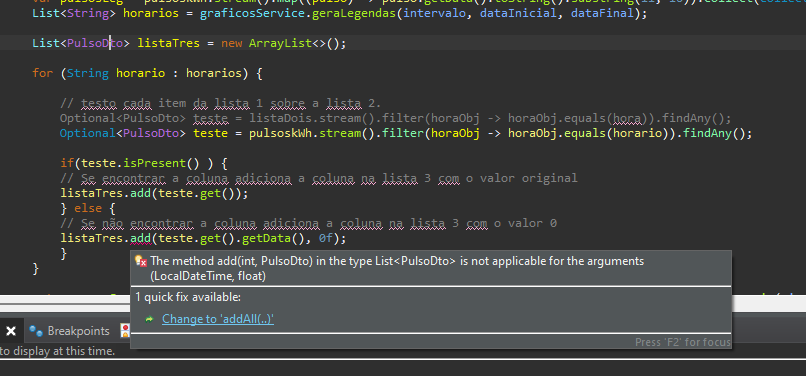Click the green arrow quick fix icon
The width and height of the screenshot is (806, 376).
(x=150, y=319)
